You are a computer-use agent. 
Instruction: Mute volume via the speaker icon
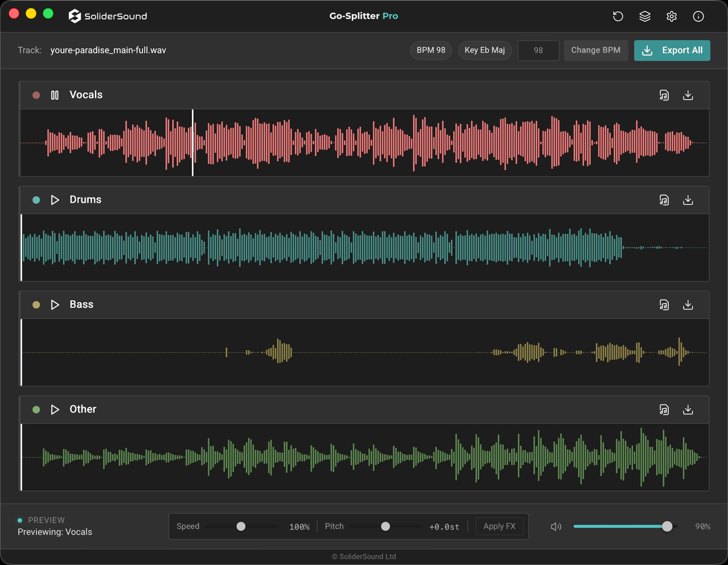tap(556, 527)
